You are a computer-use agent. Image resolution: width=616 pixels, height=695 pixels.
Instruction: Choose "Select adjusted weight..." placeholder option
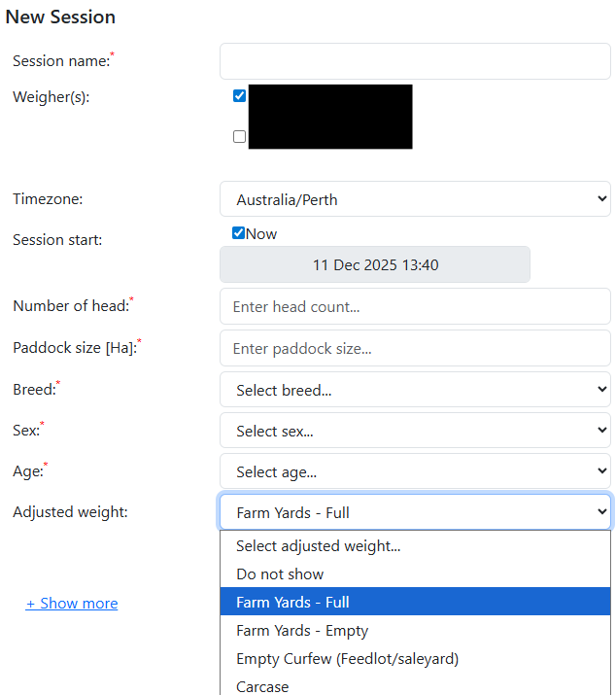[x=319, y=546]
